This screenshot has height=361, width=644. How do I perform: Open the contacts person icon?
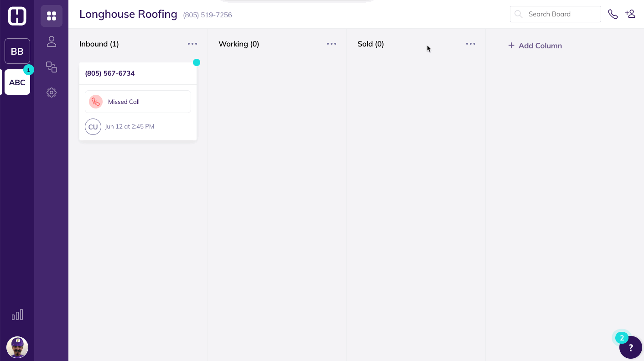click(x=52, y=42)
